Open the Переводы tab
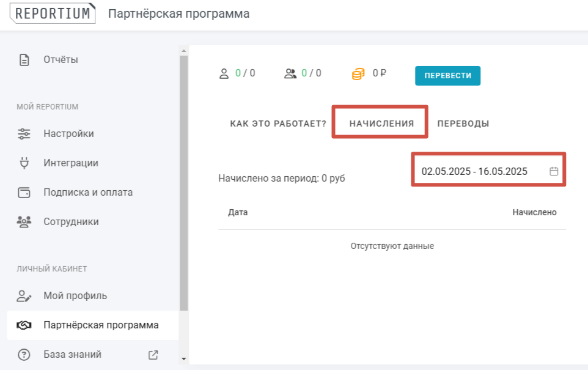The height and width of the screenshot is (370, 588). tap(463, 124)
